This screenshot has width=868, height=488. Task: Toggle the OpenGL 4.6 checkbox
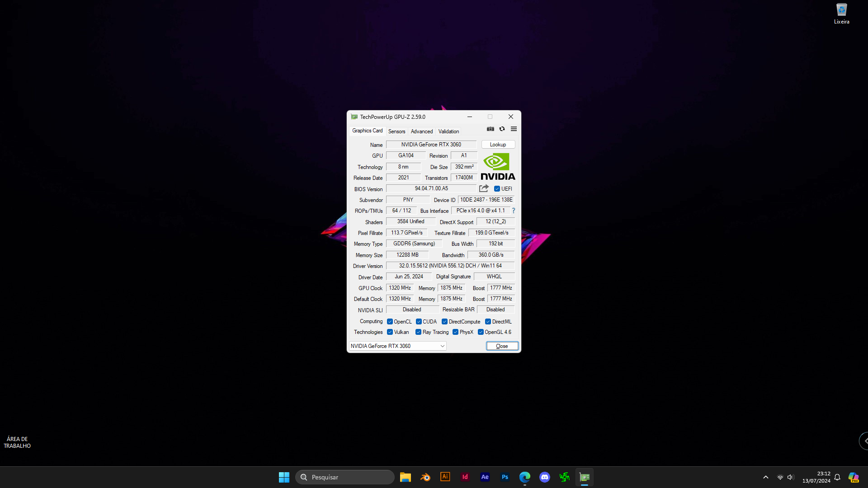point(481,332)
